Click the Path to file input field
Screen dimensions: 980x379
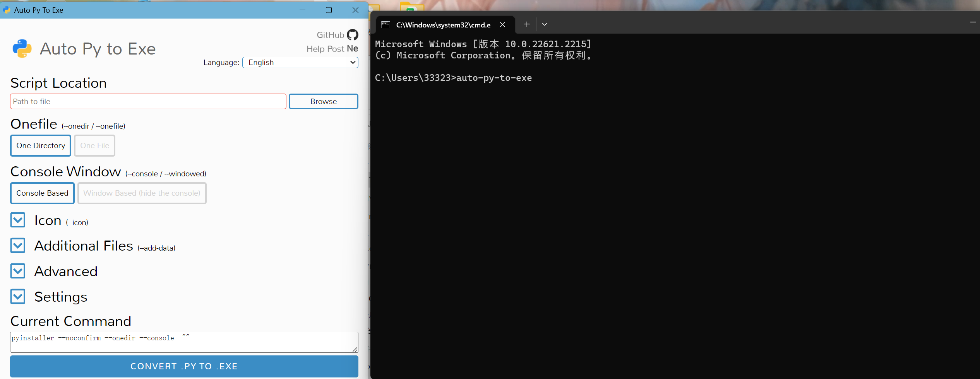click(148, 101)
